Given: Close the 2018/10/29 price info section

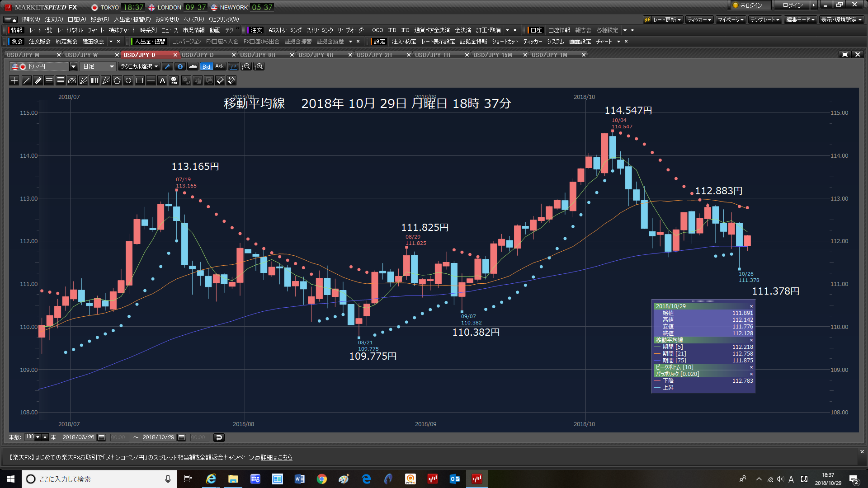Looking at the screenshot, I should [751, 306].
